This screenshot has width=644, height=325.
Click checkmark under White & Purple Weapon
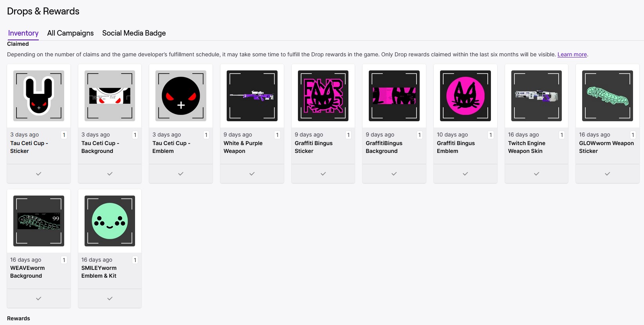click(252, 174)
